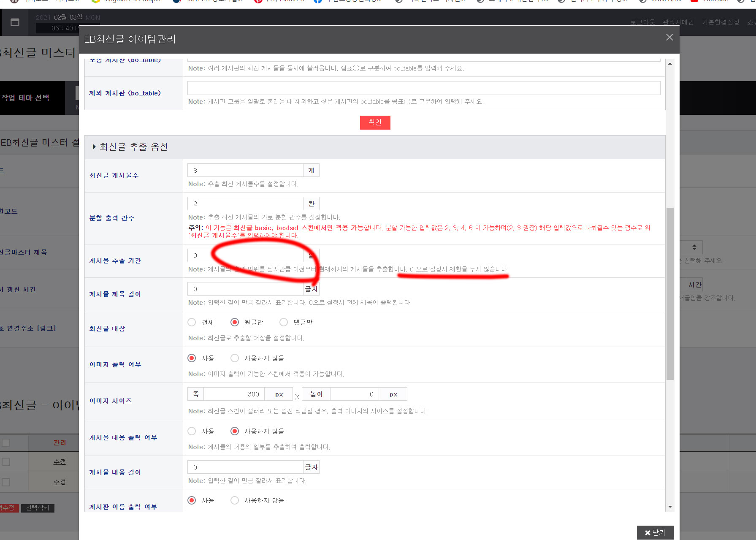
Task: Click the dialog scrollbar down arrow
Action: pyautogui.click(x=670, y=507)
